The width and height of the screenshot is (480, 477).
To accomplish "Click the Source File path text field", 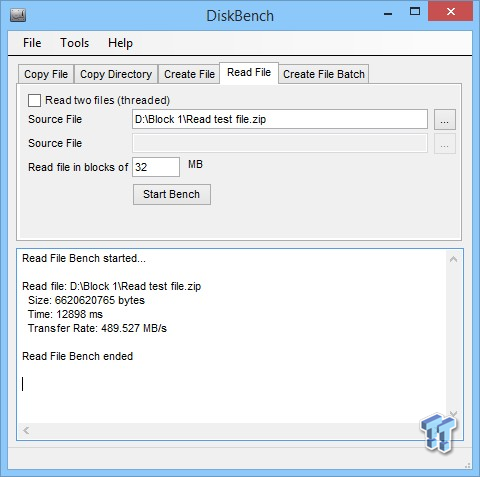I will [x=280, y=119].
